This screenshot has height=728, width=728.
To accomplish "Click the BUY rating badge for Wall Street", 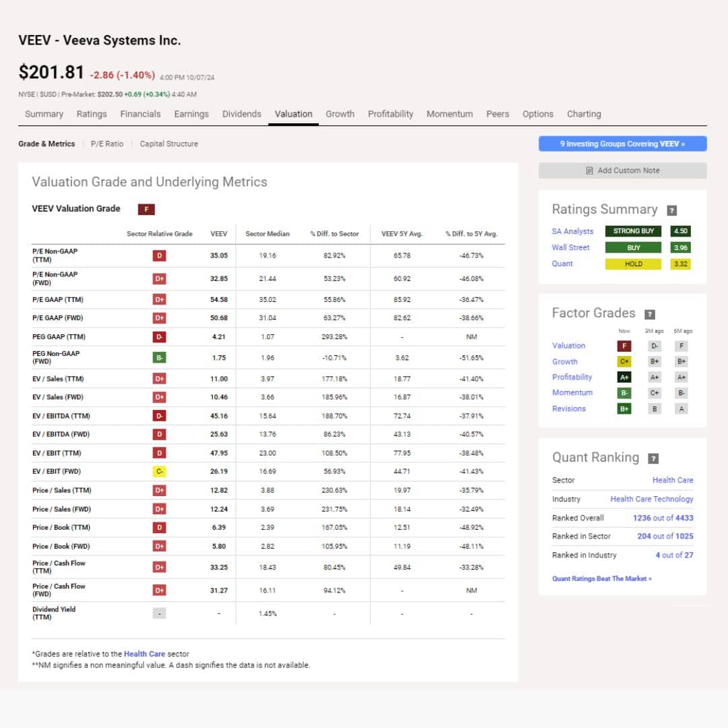I will [x=633, y=247].
